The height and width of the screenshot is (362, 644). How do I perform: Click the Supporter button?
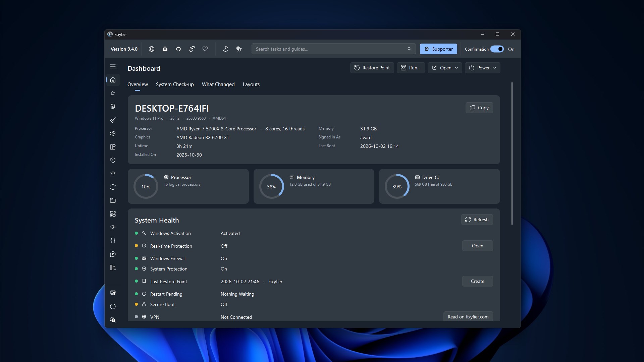(438, 49)
